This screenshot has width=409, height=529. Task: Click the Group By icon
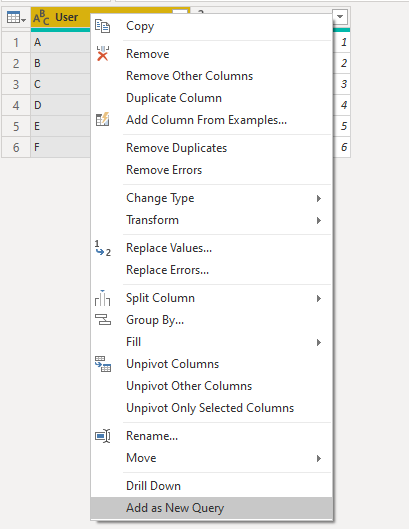pyautogui.click(x=103, y=319)
